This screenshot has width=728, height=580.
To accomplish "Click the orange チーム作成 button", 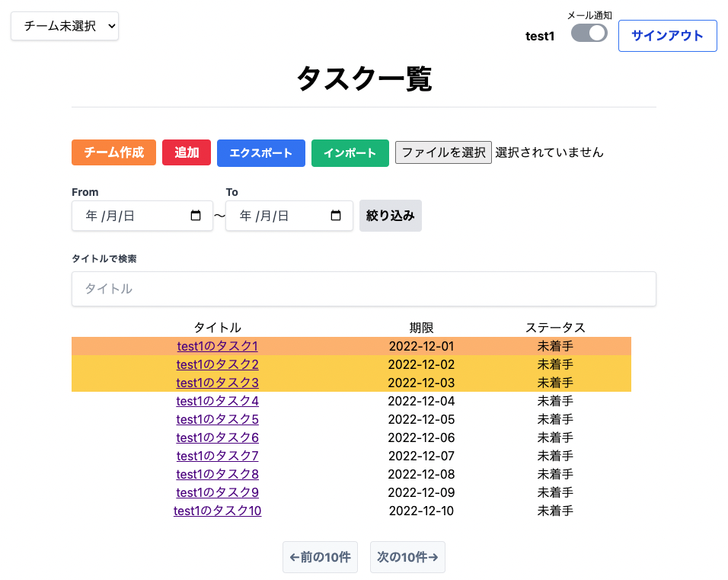I will click(x=113, y=152).
